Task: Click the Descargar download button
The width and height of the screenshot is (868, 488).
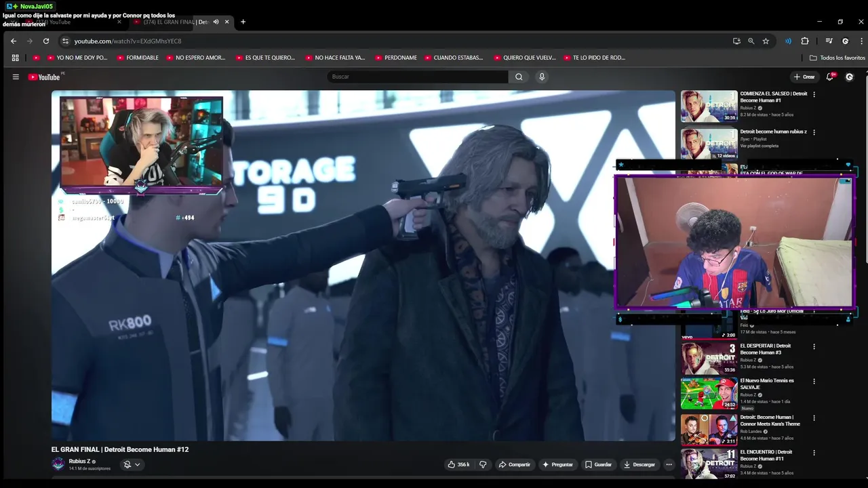Action: (x=639, y=464)
